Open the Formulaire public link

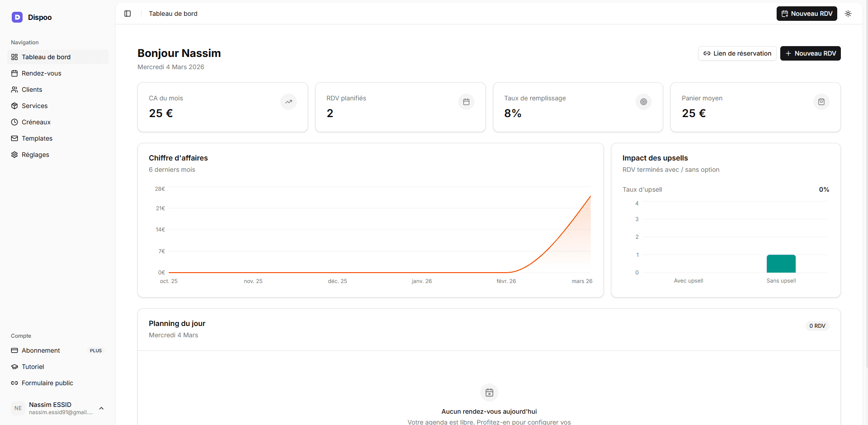click(x=47, y=383)
